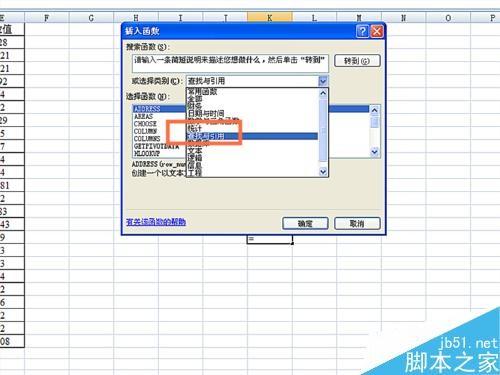Select column N header
The height and width of the screenshot is (375, 500).
(x=404, y=18)
